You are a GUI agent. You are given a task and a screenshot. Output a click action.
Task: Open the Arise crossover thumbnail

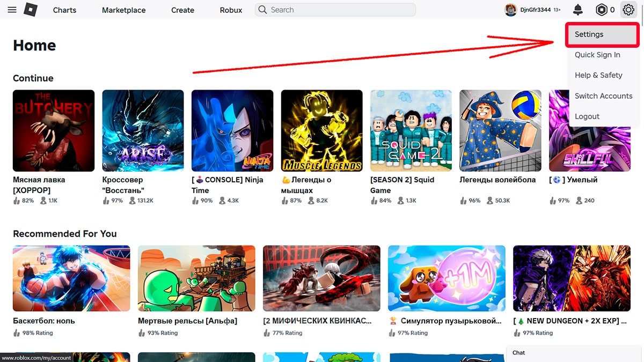143,131
